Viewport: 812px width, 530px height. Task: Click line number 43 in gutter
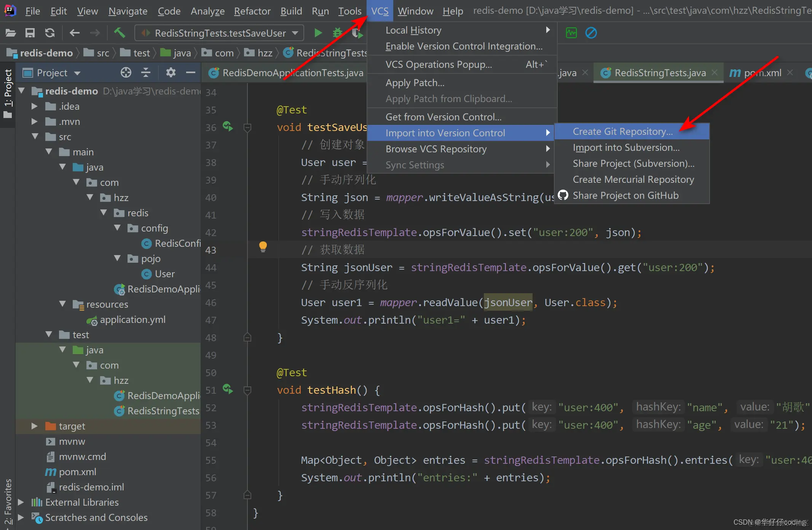point(211,250)
